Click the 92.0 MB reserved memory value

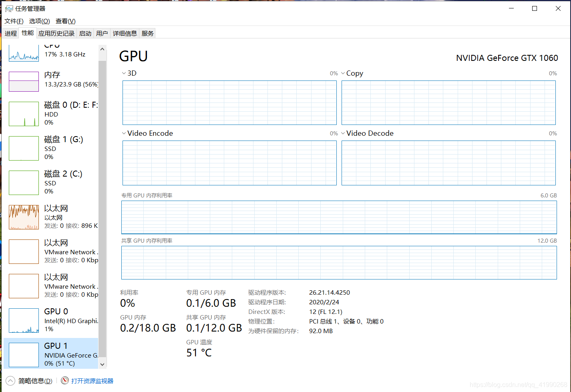(321, 331)
